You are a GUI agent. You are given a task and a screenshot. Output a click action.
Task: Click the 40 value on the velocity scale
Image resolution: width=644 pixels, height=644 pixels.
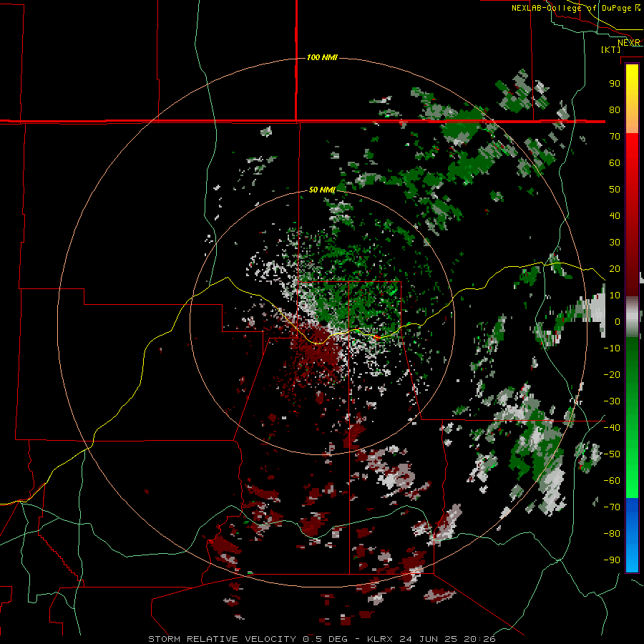pos(615,215)
